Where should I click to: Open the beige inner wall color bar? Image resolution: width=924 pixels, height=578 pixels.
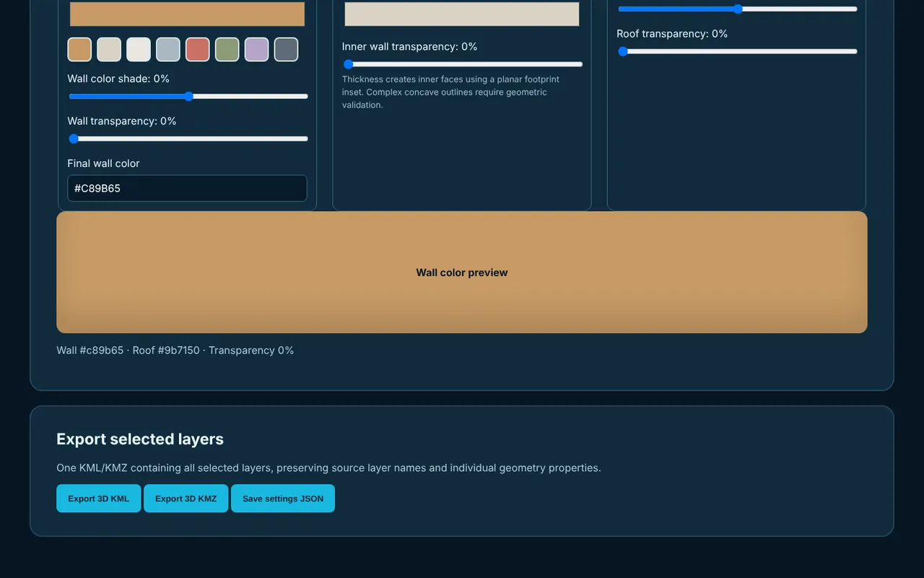pyautogui.click(x=462, y=14)
